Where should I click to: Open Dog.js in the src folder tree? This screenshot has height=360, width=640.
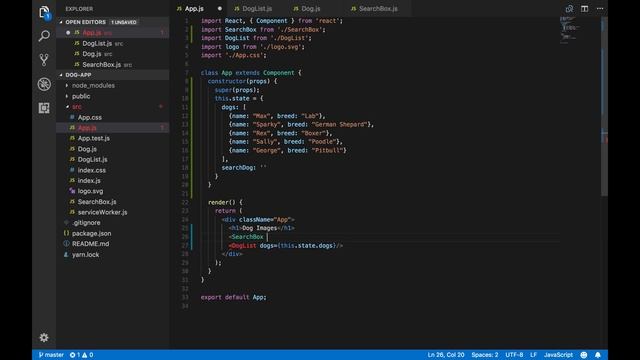click(x=113, y=149)
